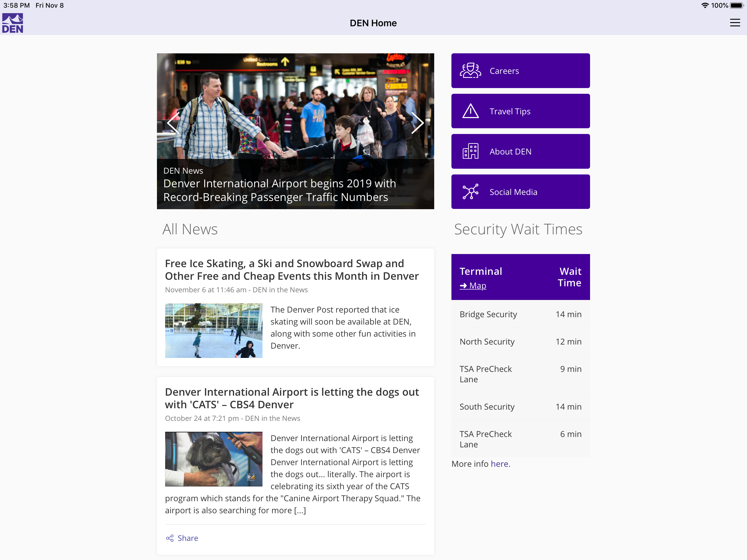Viewport: 747px width, 560px height.
Task: Click the Social Media network icon
Action: (470, 192)
